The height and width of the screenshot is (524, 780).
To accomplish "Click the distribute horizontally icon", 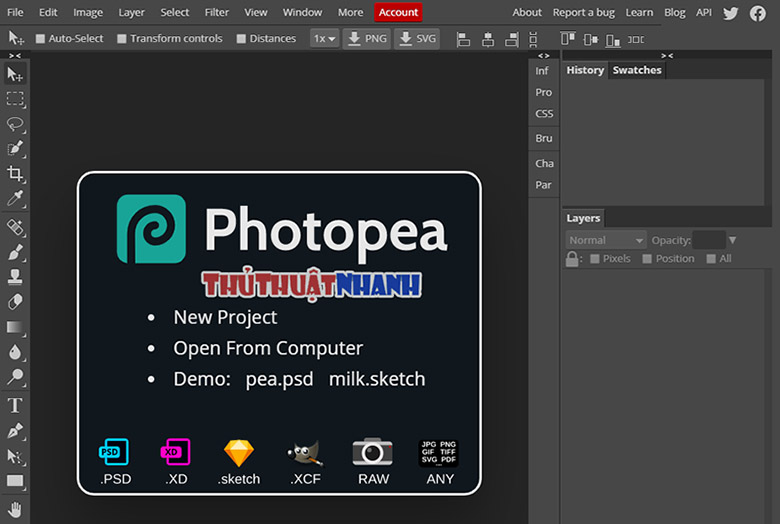I will (636, 39).
